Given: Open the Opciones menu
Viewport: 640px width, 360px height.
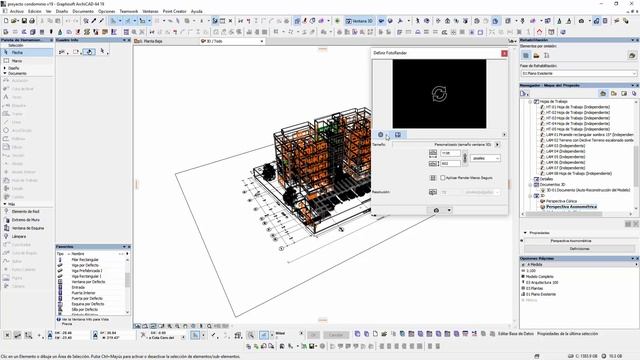Looking at the screenshot, I should tap(107, 11).
